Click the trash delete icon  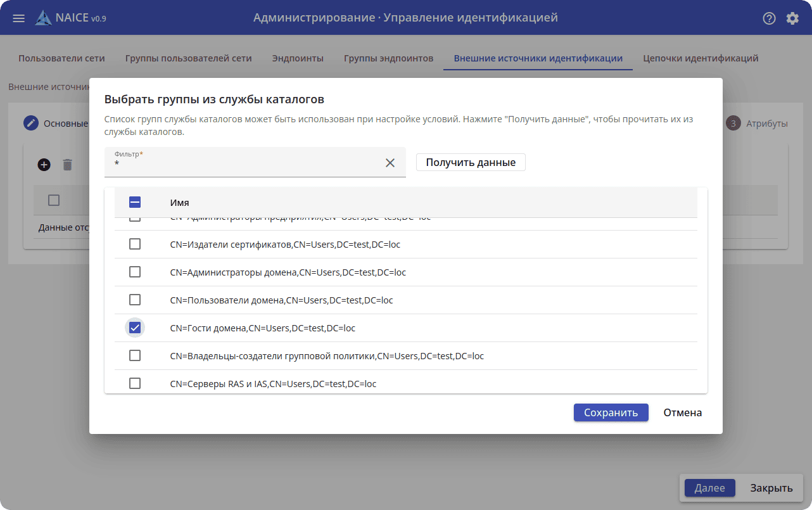68,165
